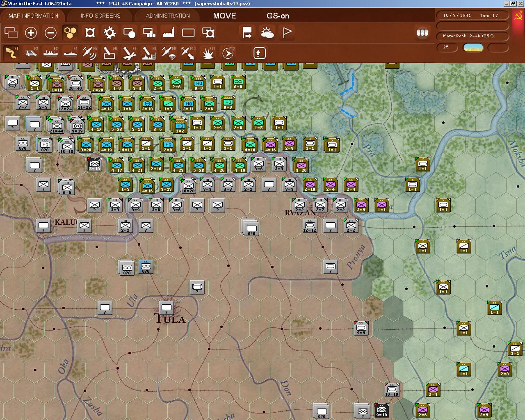
Task: Select the German unit labeled 12=12 near Ryazan
Action: [x=310, y=226]
